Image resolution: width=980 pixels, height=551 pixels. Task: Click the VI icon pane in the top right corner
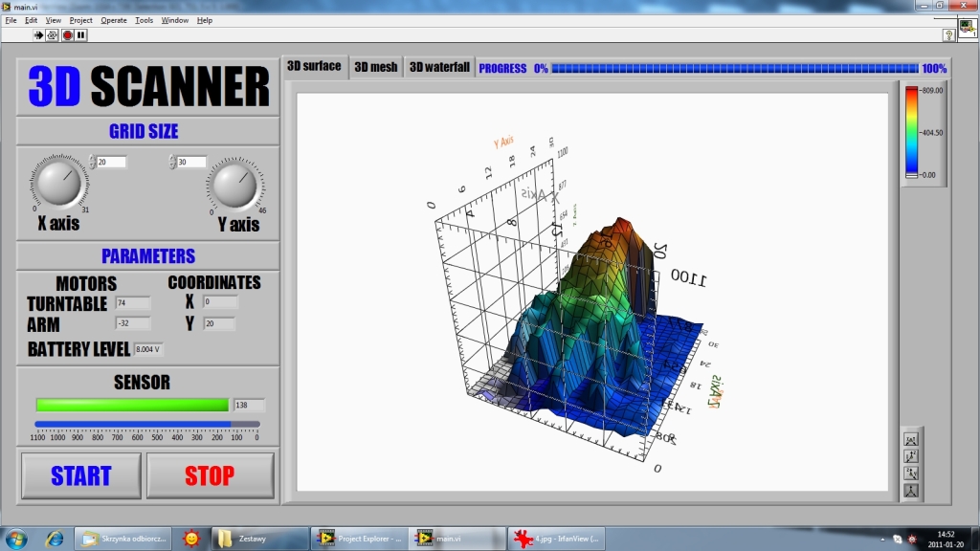click(x=967, y=28)
